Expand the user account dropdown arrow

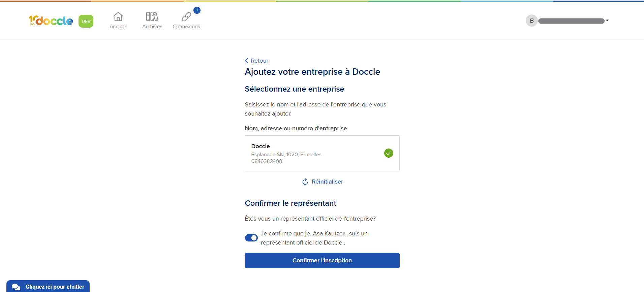click(607, 21)
